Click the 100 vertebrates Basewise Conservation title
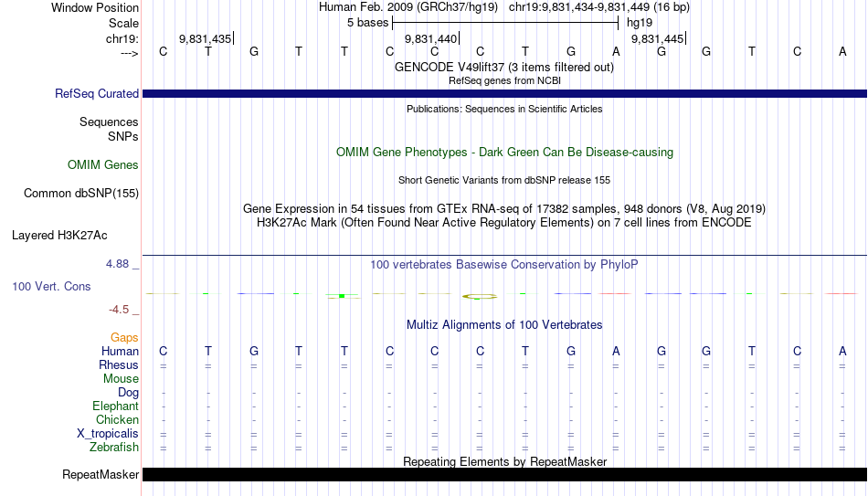 [504, 265]
